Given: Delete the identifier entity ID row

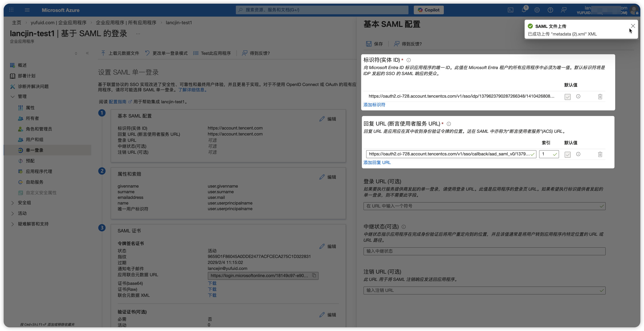Looking at the screenshot, I should pos(600,96).
